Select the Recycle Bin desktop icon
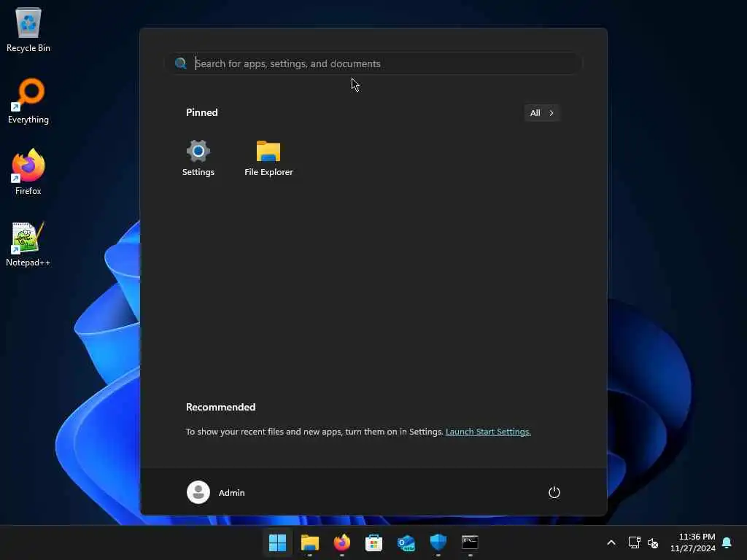The width and height of the screenshot is (747, 560). click(28, 29)
